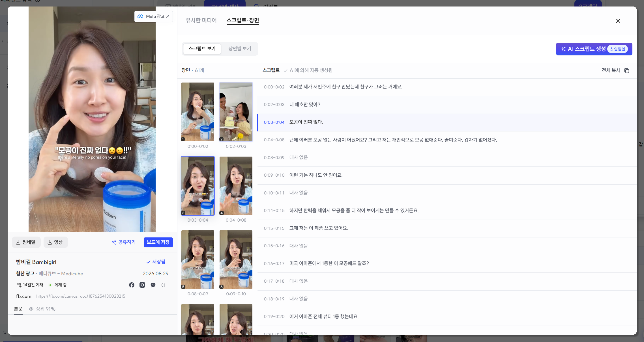Click the 보드에 저장 button

(x=158, y=242)
